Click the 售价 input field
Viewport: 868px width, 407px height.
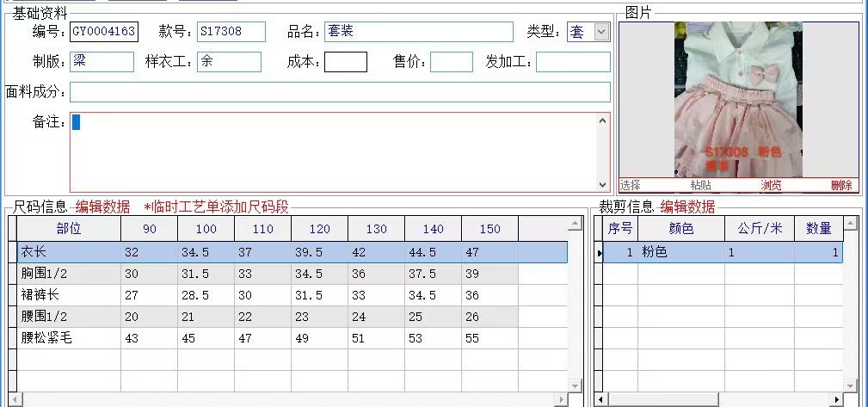click(x=451, y=62)
